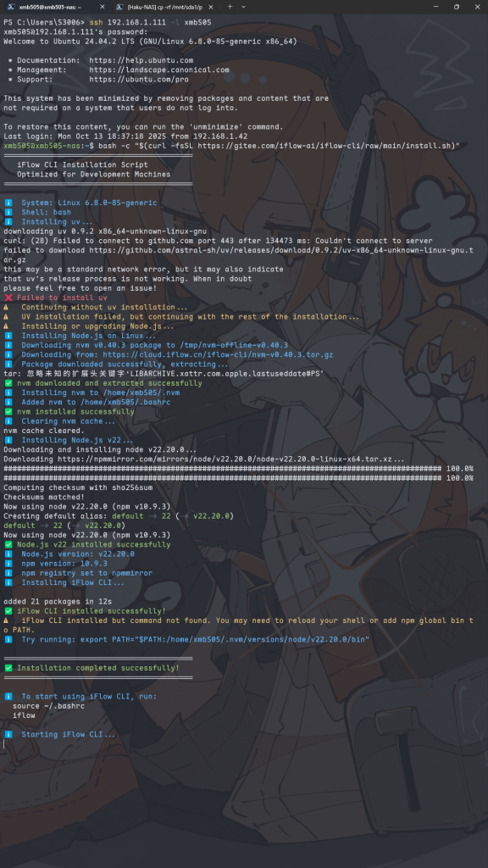Click the red X beside Failed to install uv
Viewport: 488px width, 868px height.
click(8, 298)
